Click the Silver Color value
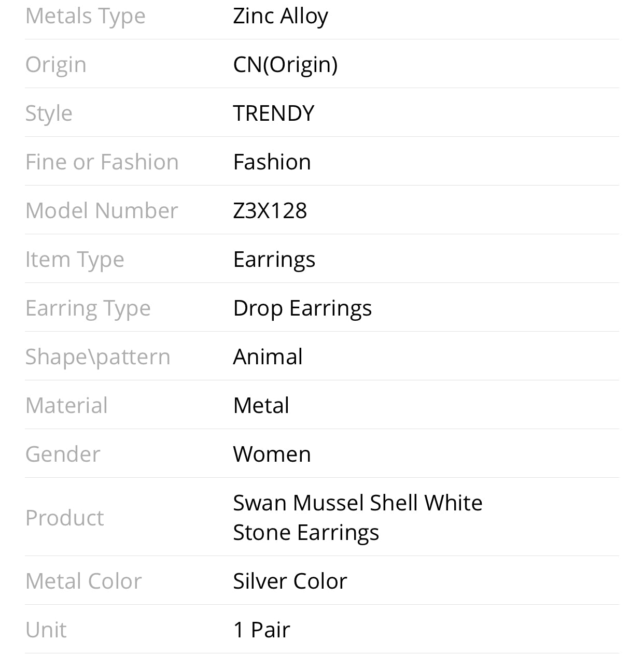Image resolution: width=644 pixels, height=655 pixels. tap(290, 581)
